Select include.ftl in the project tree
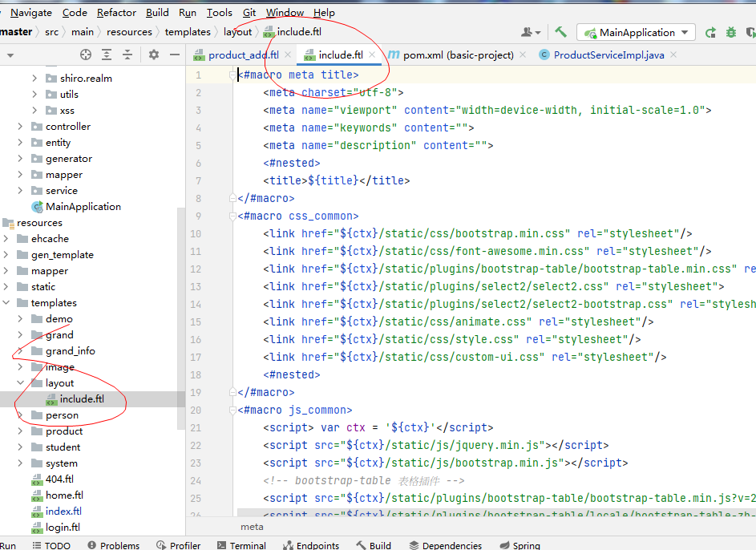The height and width of the screenshot is (550, 756). pos(82,398)
